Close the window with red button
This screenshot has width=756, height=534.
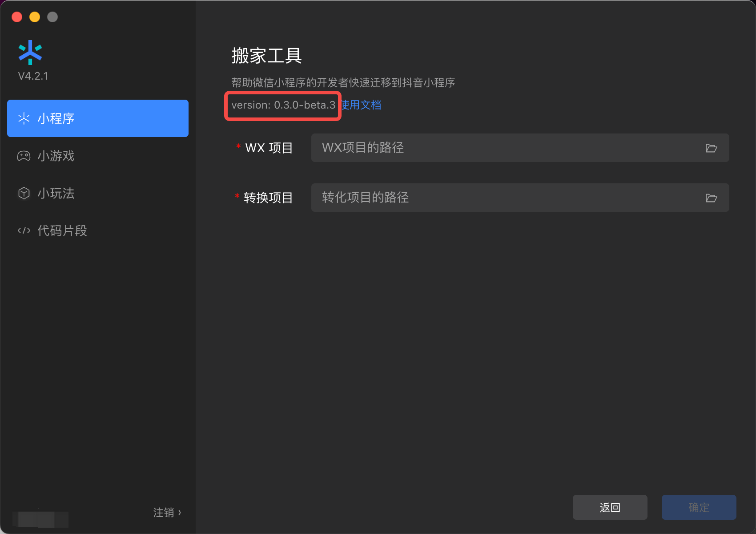[x=17, y=17]
